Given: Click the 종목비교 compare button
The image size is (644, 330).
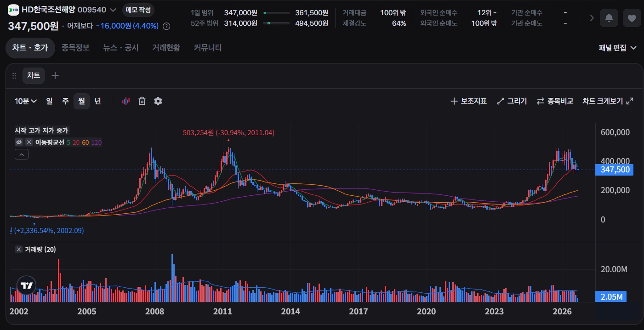Looking at the screenshot, I should point(555,101).
